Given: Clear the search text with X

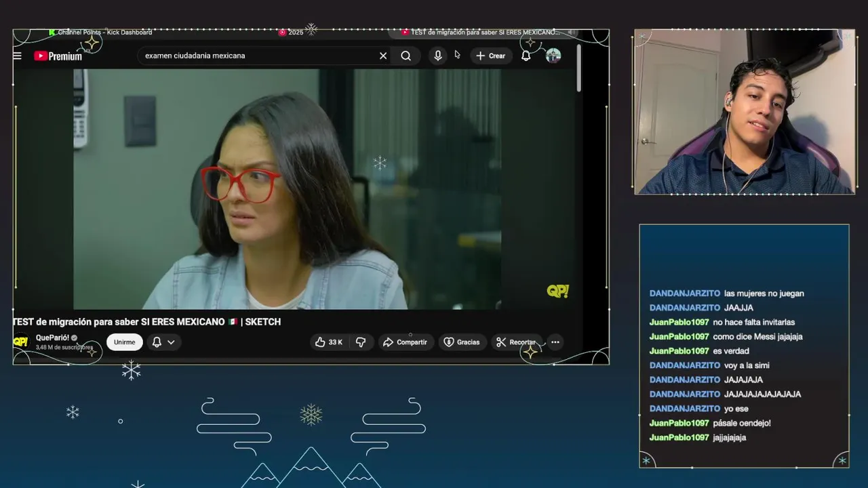Looking at the screenshot, I should [x=383, y=56].
